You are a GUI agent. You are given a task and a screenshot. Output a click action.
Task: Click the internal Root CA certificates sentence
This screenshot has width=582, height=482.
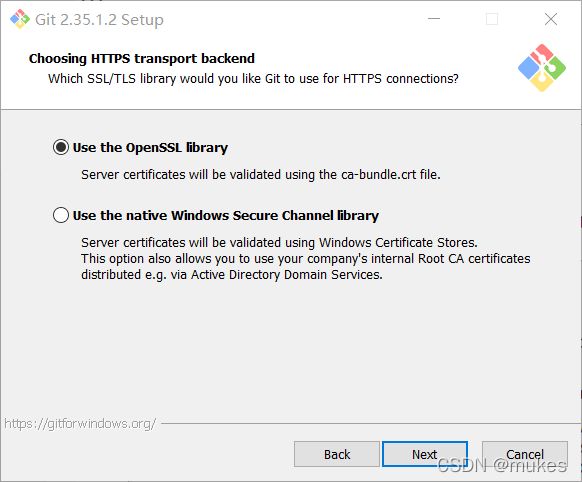305,259
